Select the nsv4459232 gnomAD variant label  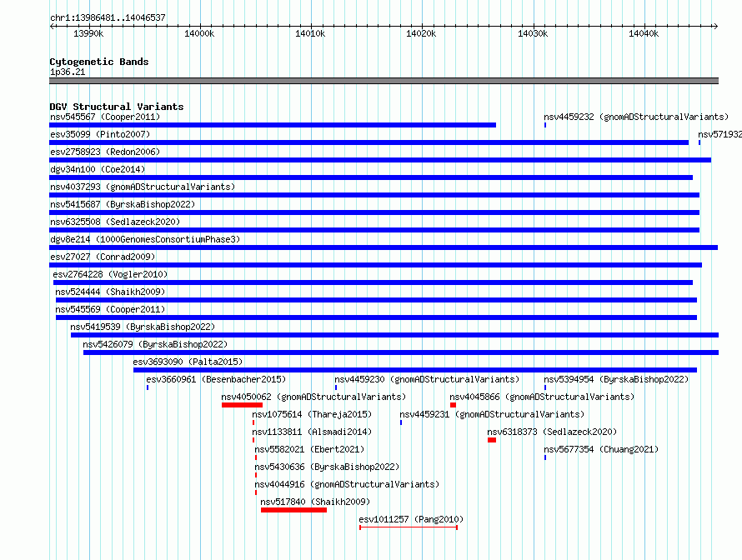coord(636,117)
